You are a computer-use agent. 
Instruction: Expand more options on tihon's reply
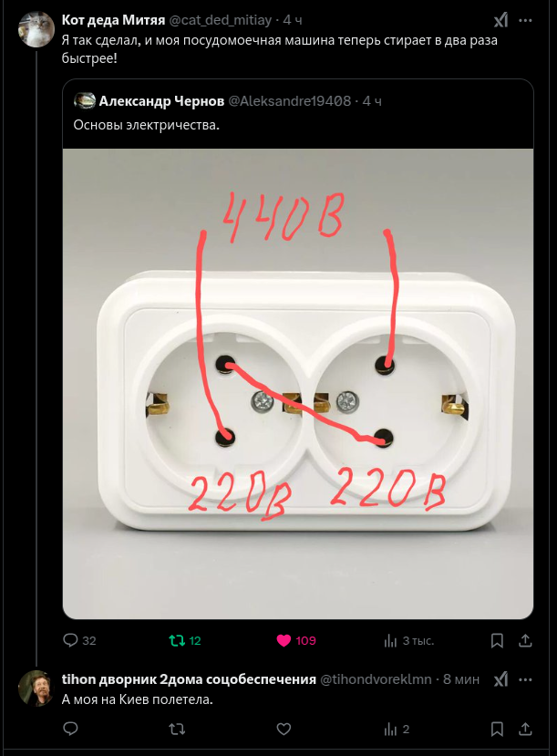click(x=525, y=679)
